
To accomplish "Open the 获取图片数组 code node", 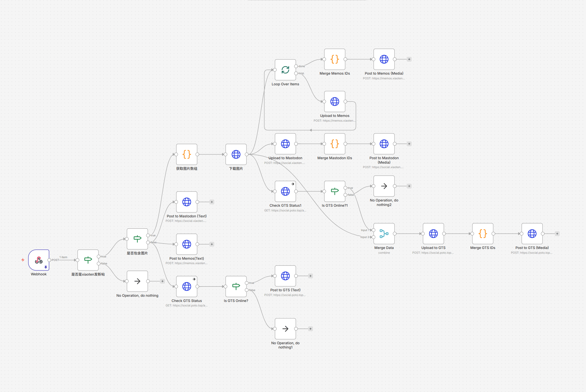I will tap(187, 154).
